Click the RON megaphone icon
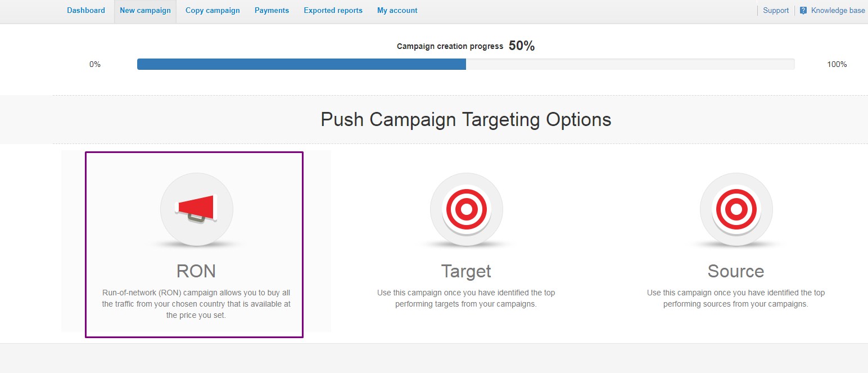The width and height of the screenshot is (868, 373). click(196, 209)
